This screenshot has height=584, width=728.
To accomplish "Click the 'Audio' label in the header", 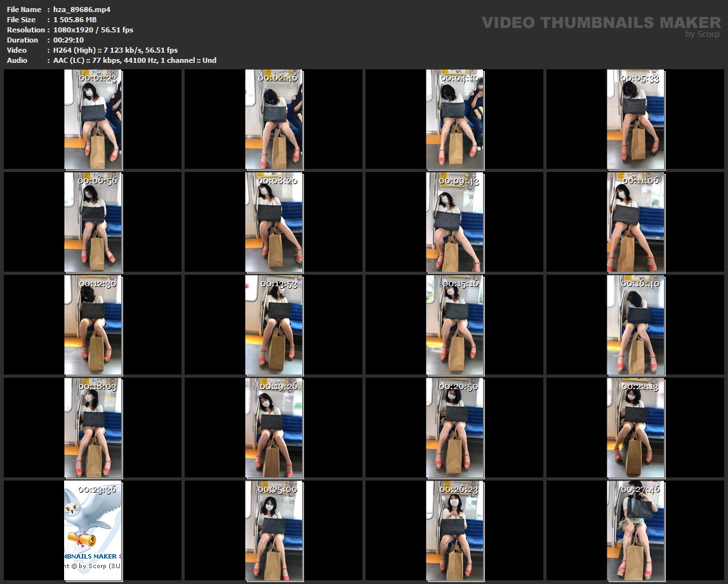I will (x=17, y=60).
